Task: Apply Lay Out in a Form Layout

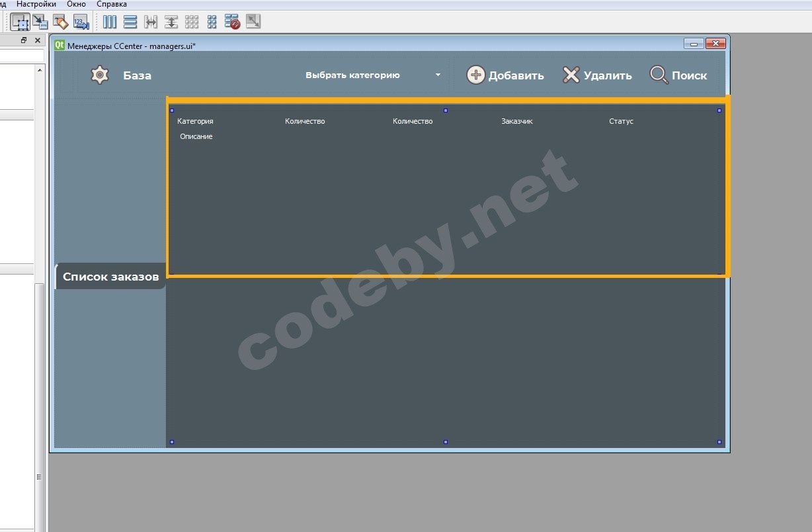Action: point(212,22)
